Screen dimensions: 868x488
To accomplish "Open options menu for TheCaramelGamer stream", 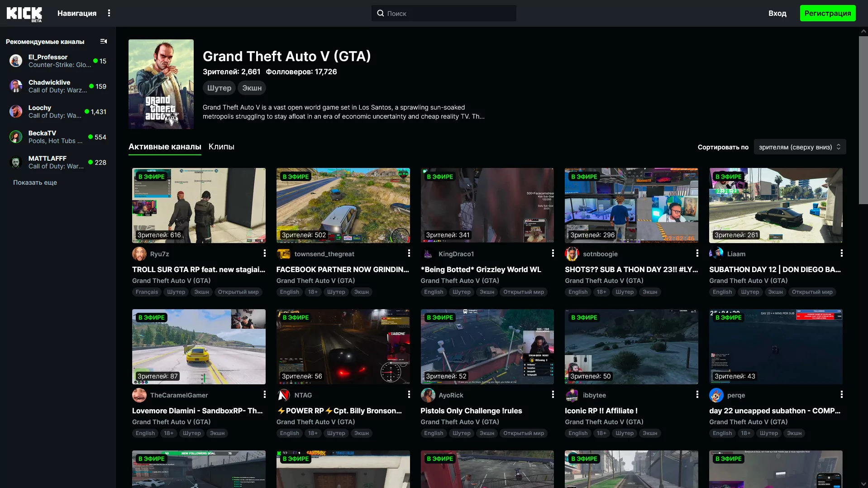I will point(265,395).
